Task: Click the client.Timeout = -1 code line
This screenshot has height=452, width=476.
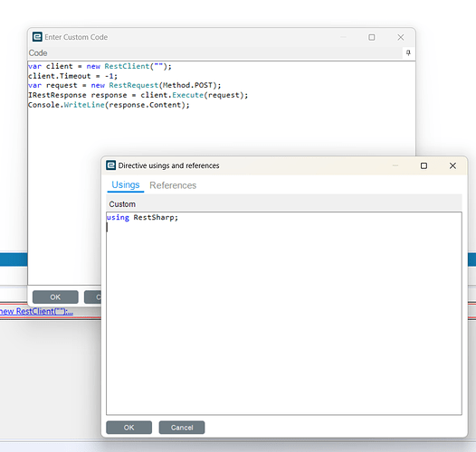Action: (72, 76)
